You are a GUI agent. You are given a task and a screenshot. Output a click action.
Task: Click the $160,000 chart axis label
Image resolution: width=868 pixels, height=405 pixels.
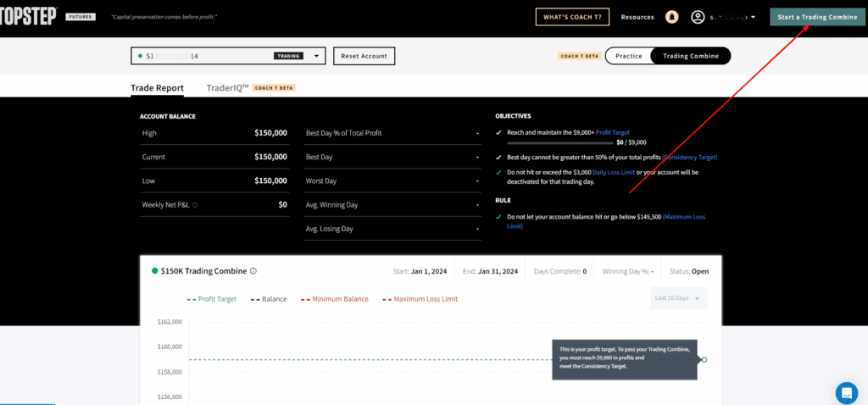[170, 347]
